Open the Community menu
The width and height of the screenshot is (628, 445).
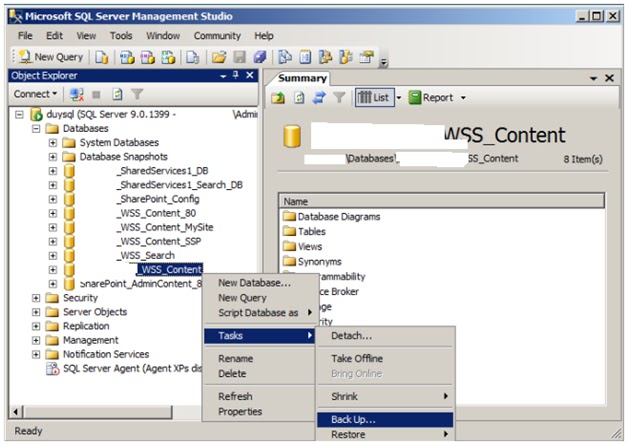[x=217, y=36]
